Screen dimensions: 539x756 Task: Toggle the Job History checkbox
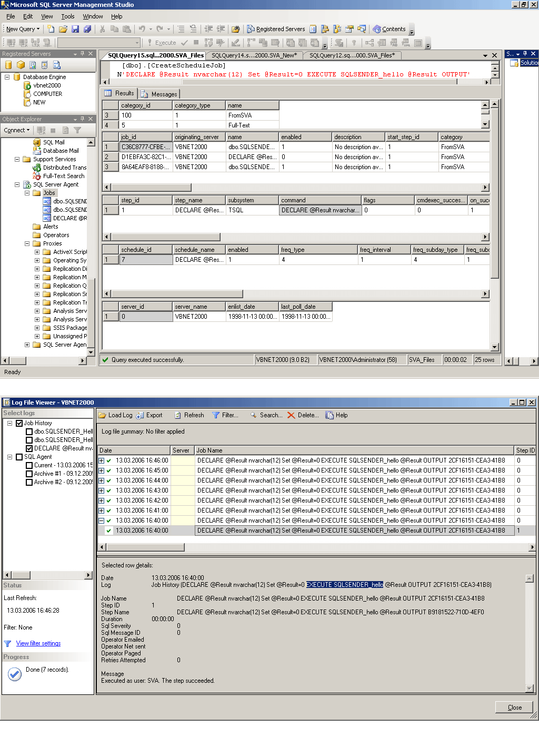click(19, 423)
